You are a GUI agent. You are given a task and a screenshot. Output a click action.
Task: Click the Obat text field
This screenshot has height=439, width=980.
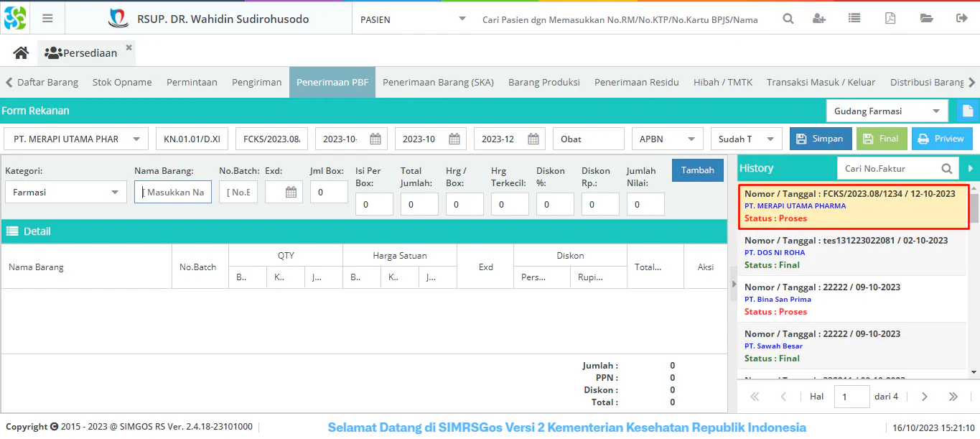coord(589,139)
